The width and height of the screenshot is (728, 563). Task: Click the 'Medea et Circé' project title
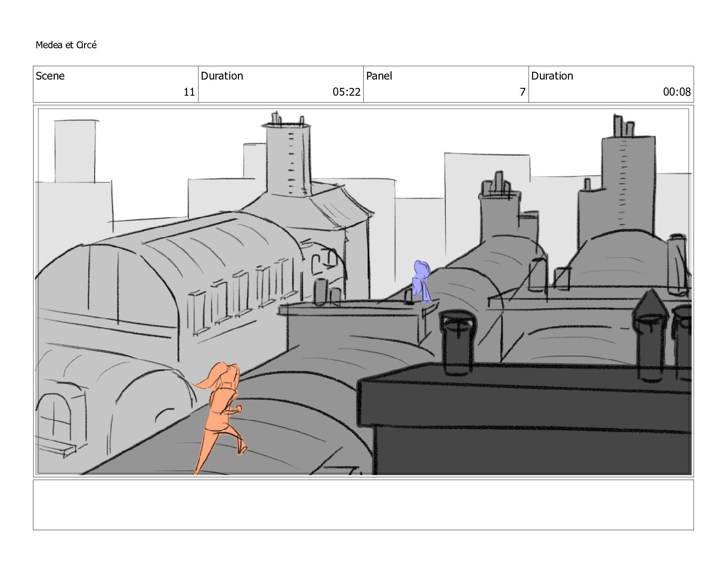(66, 45)
